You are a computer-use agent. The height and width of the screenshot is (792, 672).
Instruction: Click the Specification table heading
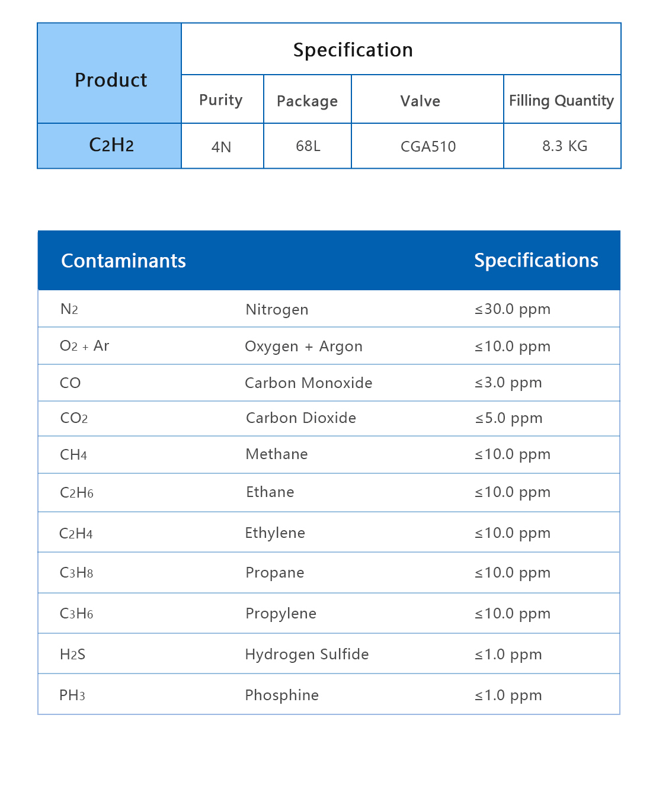pos(353,50)
